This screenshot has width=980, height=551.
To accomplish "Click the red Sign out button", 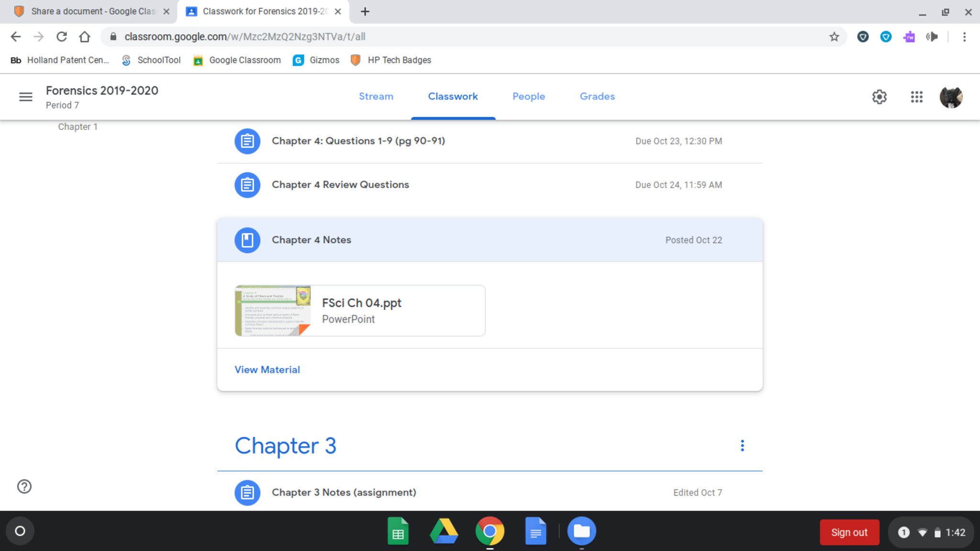I will pyautogui.click(x=849, y=532).
